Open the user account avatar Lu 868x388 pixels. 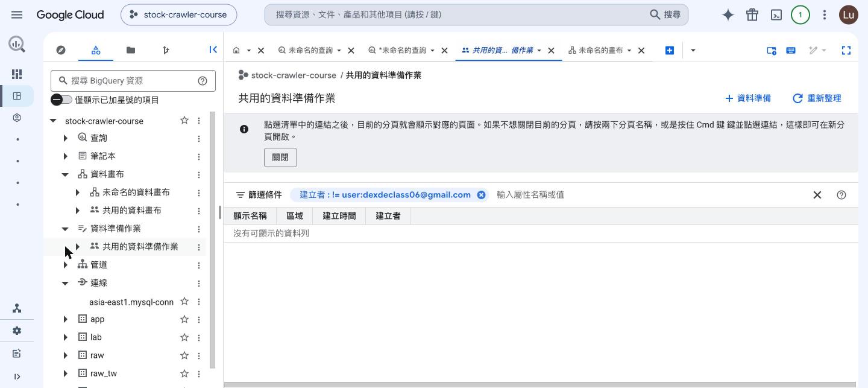pos(849,15)
